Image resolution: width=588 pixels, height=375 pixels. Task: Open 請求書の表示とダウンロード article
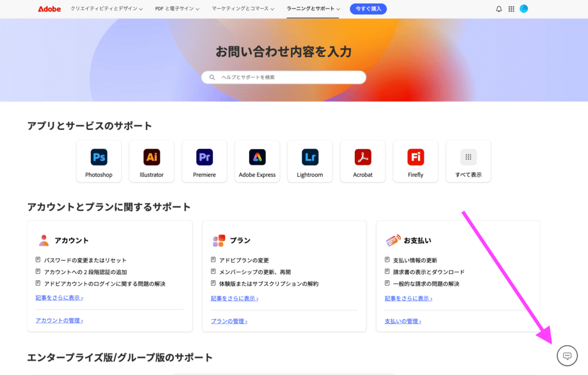428,272
